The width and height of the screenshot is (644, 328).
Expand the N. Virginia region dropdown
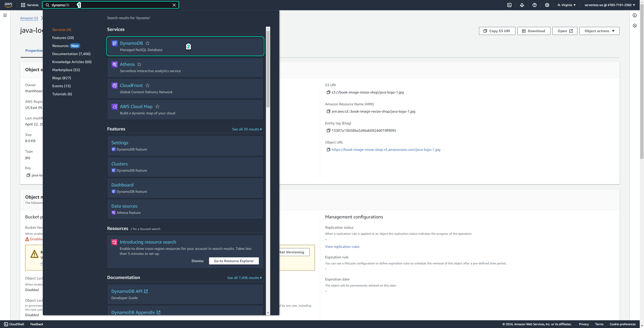(567, 5)
